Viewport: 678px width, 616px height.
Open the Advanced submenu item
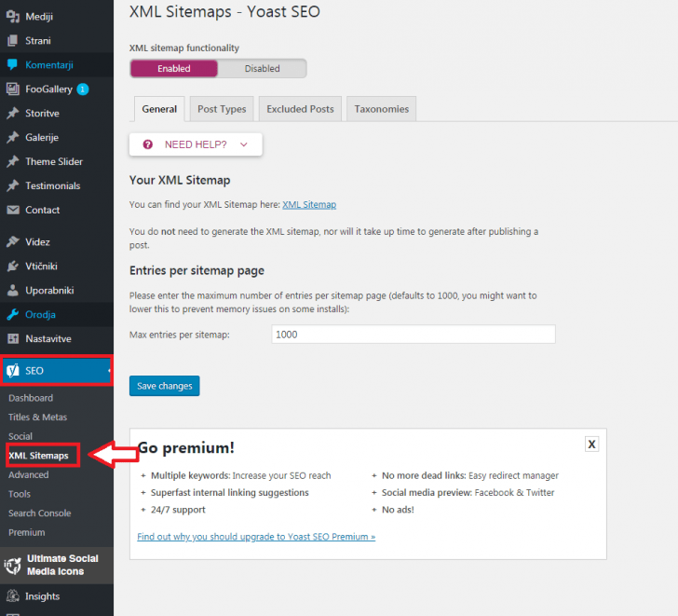29,474
